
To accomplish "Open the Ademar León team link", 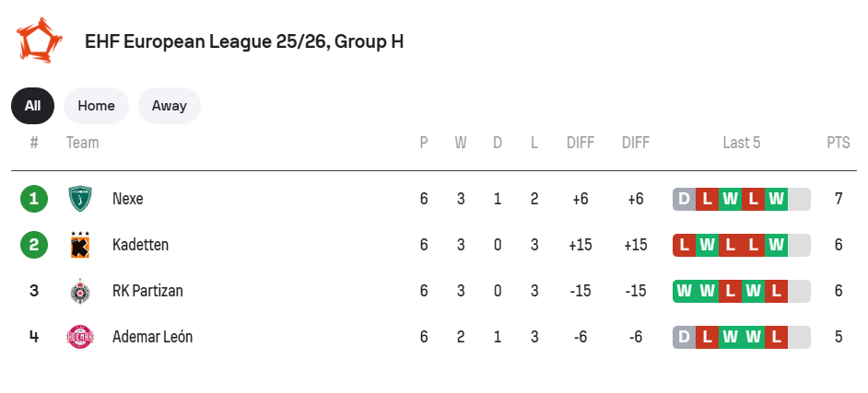I will coord(153,337).
